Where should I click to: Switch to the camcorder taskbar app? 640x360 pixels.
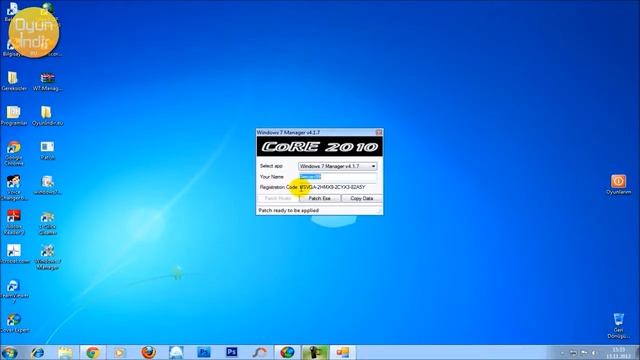315,353
